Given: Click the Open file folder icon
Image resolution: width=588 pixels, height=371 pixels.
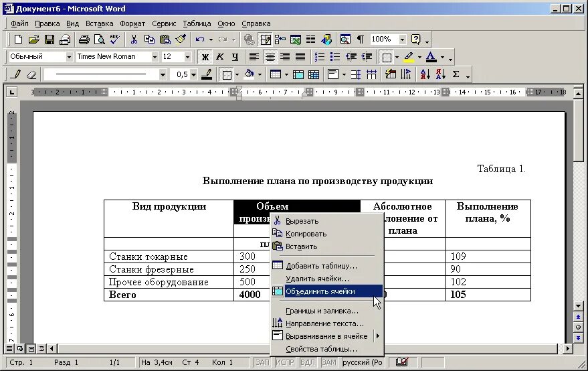Looking at the screenshot, I should [x=33, y=39].
